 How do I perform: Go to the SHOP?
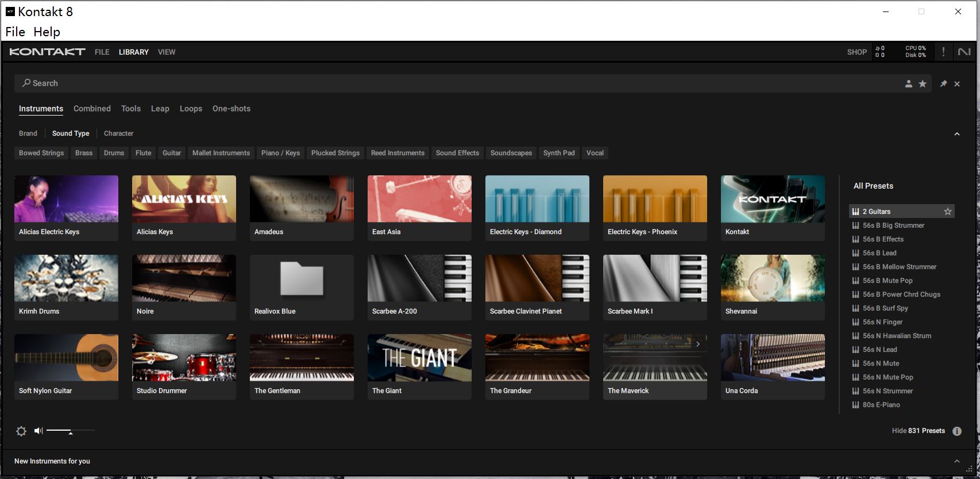(x=857, y=52)
